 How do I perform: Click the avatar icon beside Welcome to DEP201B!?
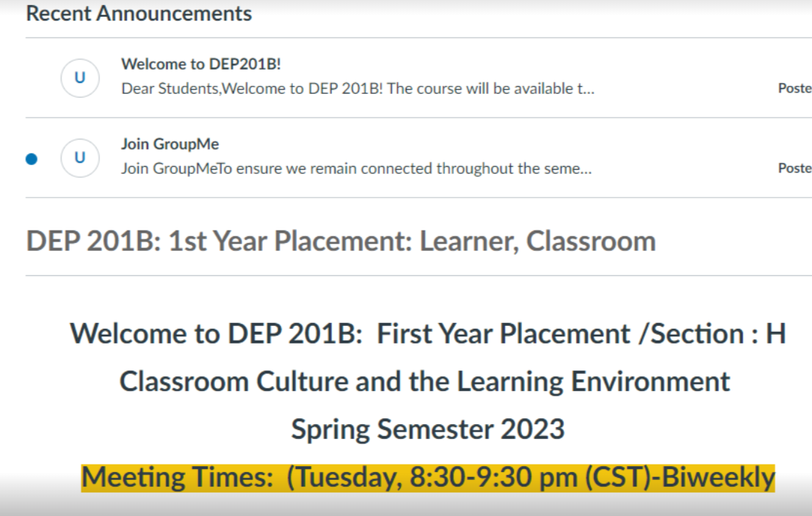tap(80, 78)
